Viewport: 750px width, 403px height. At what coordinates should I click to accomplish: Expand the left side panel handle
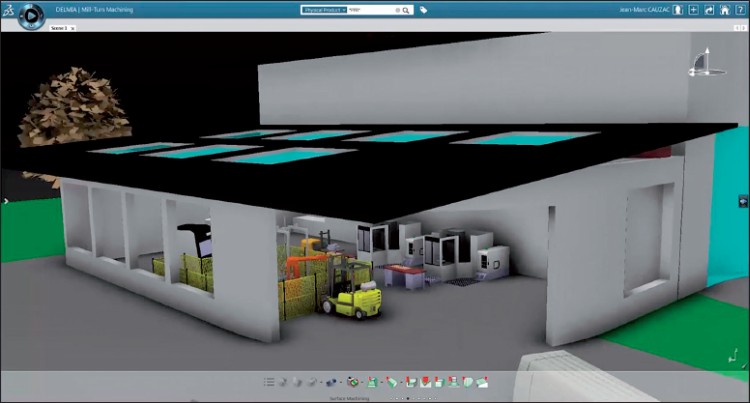click(x=4, y=201)
